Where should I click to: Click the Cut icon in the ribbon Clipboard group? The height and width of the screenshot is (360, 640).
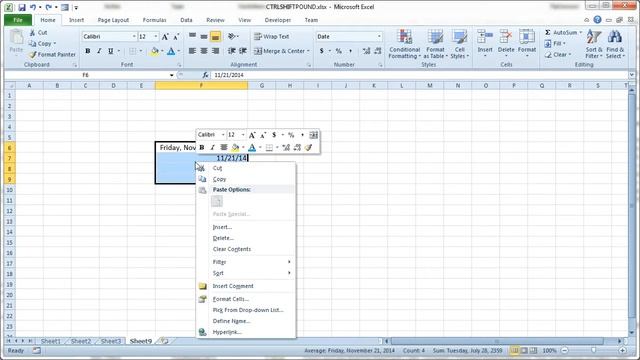tap(38, 32)
